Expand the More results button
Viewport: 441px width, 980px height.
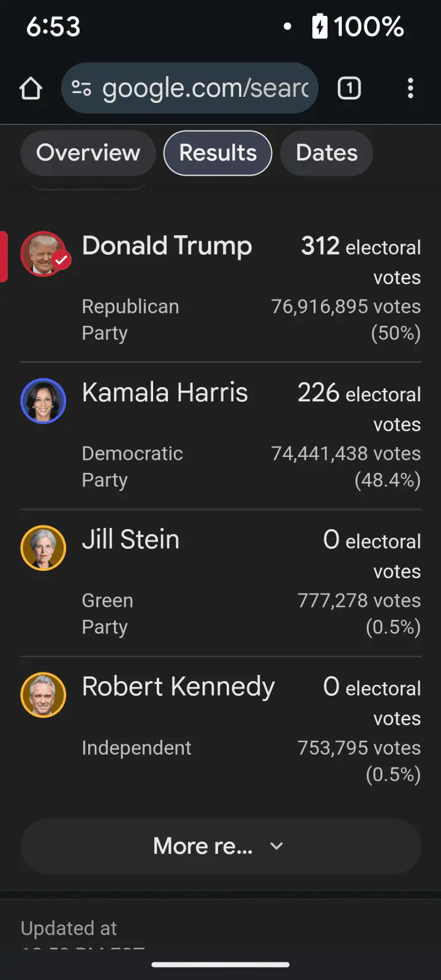pos(203,846)
